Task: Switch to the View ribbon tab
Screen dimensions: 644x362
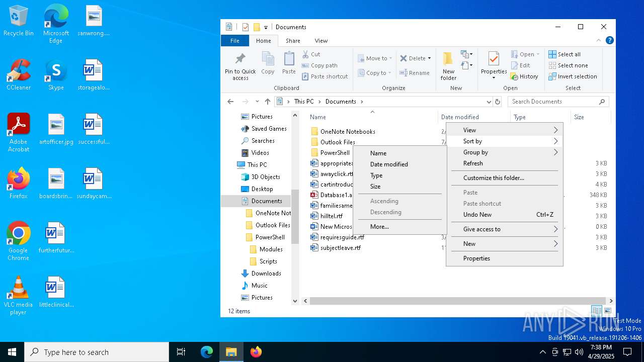Action: tap(321, 41)
